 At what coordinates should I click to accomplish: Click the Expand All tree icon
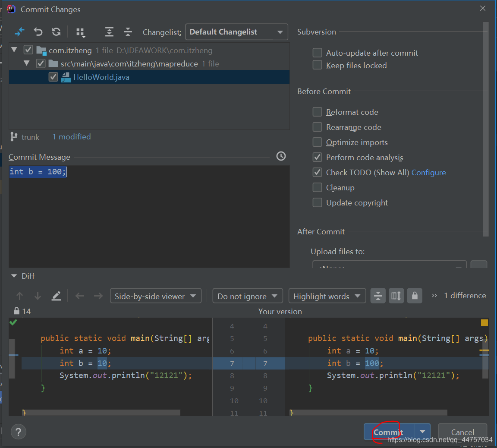tap(109, 32)
